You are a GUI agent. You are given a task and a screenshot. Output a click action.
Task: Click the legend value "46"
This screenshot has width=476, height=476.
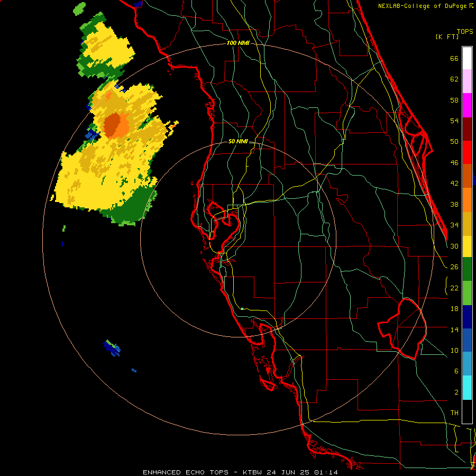[454, 163]
